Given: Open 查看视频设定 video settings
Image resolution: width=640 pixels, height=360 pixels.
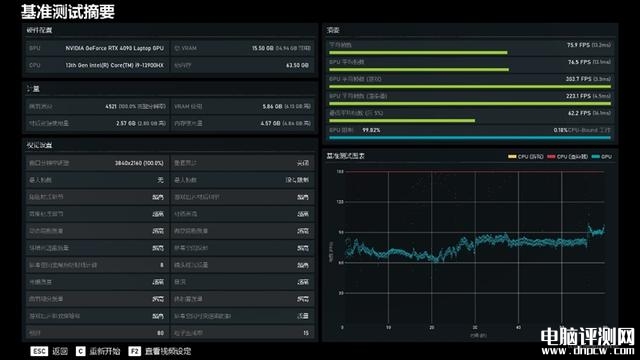Looking at the screenshot, I should point(168,351).
